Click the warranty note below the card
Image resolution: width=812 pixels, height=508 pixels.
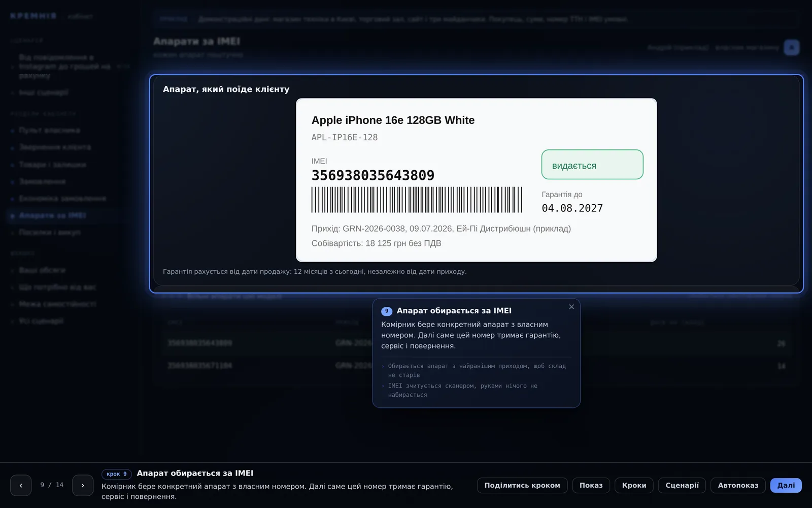point(315,271)
